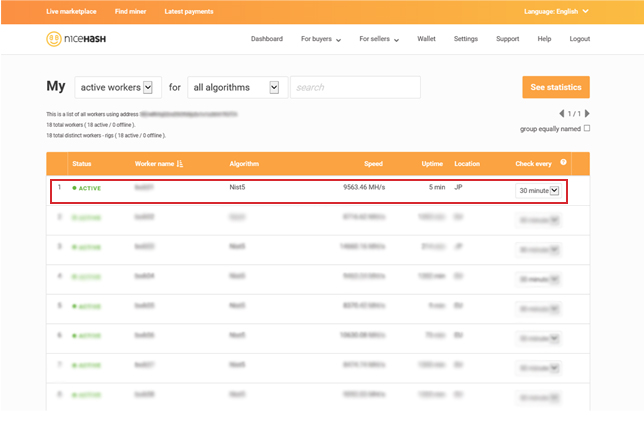The image size is (644, 432).
Task: Focus the search input field
Action: (x=355, y=87)
